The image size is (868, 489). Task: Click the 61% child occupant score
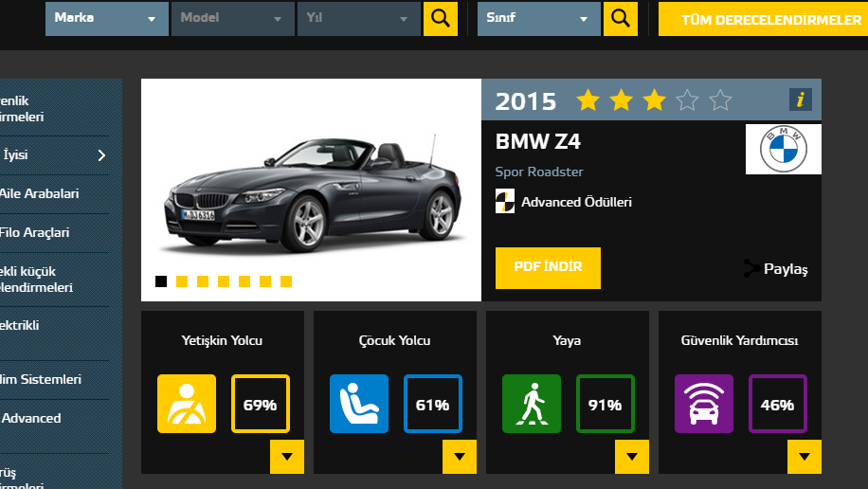(x=433, y=404)
